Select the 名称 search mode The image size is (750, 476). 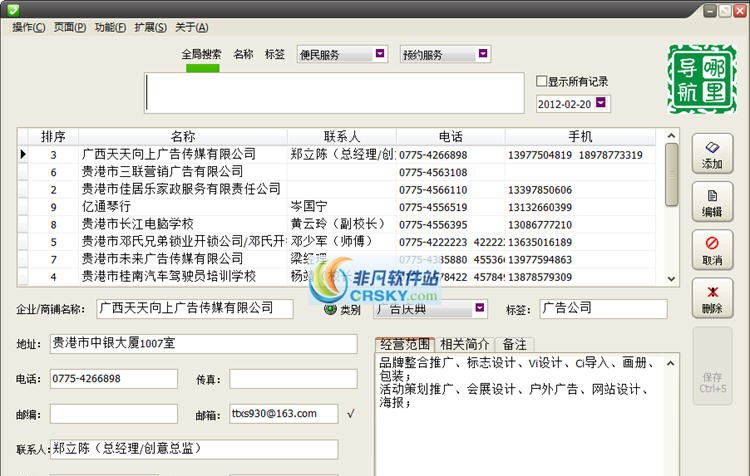coord(243,54)
